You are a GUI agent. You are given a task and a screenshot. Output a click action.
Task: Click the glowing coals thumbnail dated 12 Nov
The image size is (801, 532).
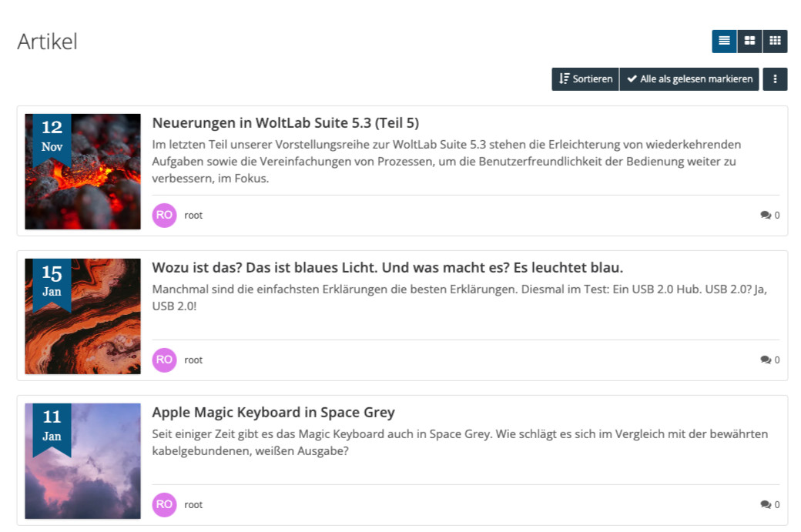[x=82, y=172]
